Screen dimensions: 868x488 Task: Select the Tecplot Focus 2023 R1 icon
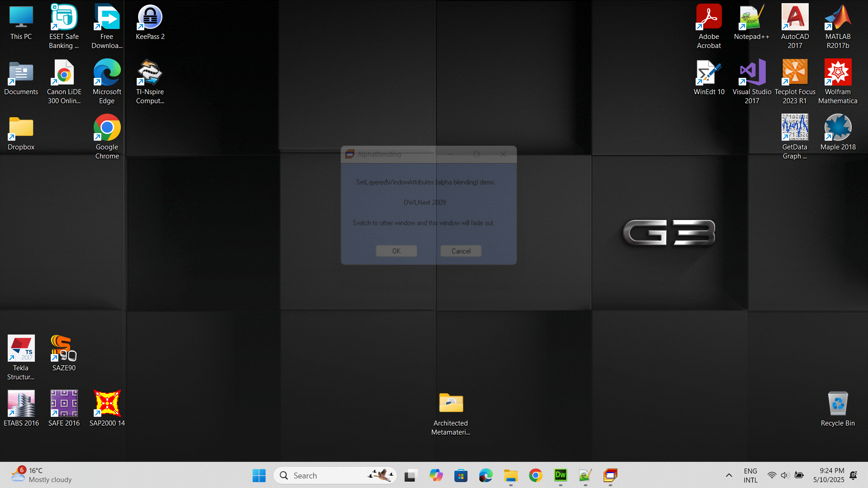click(x=794, y=81)
